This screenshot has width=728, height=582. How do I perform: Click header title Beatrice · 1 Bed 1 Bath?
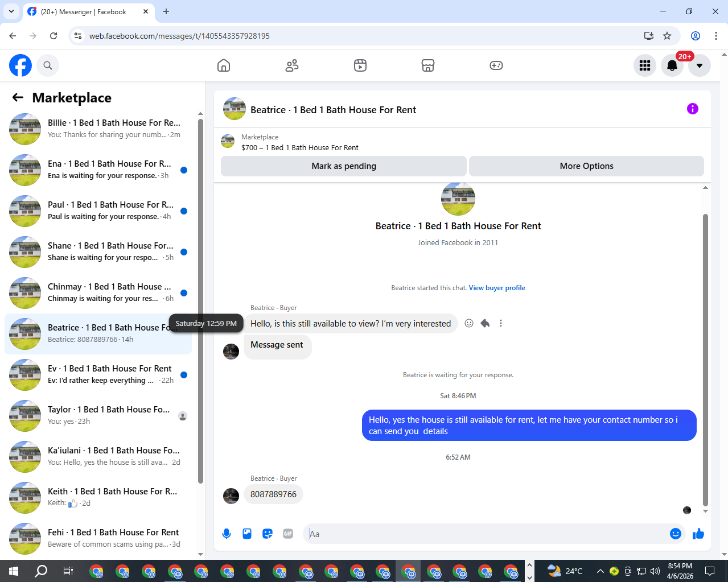pyautogui.click(x=333, y=110)
